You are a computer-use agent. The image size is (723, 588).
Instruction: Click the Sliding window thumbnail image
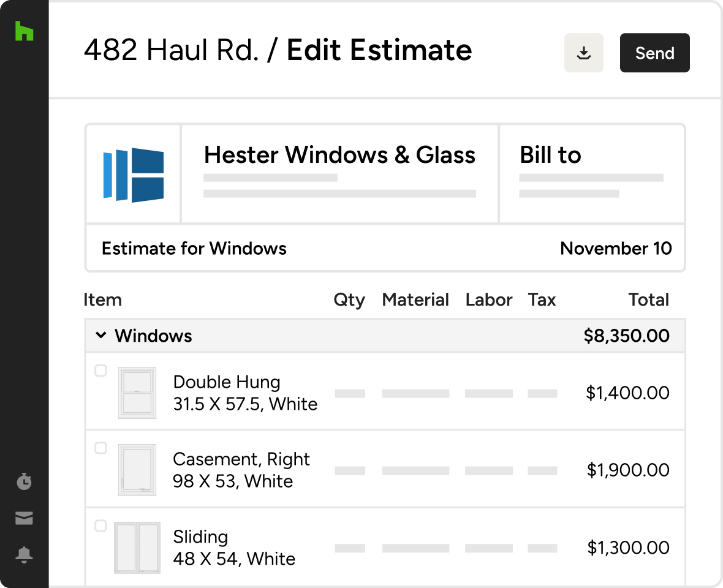[x=137, y=548]
